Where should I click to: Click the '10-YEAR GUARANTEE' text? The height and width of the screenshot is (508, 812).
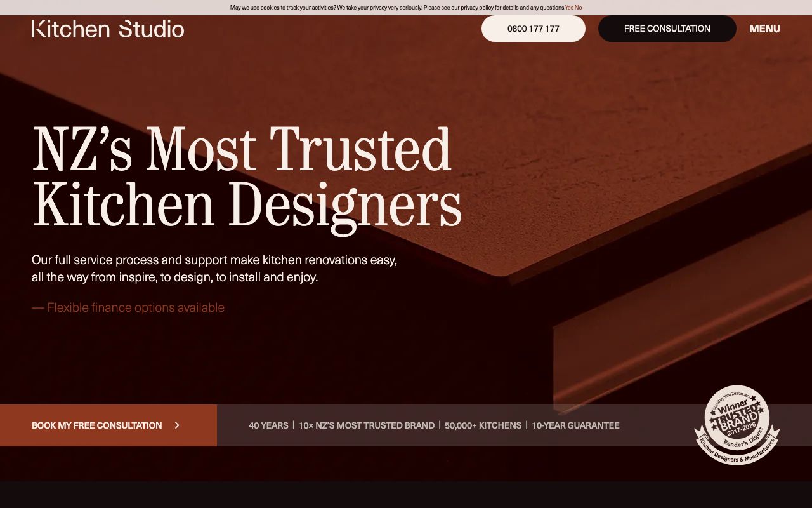575,425
